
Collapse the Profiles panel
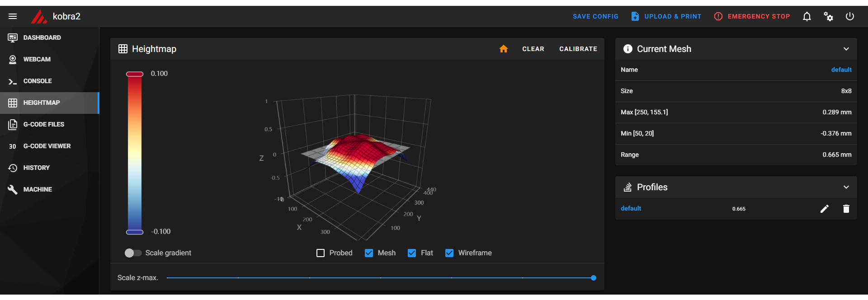(846, 187)
